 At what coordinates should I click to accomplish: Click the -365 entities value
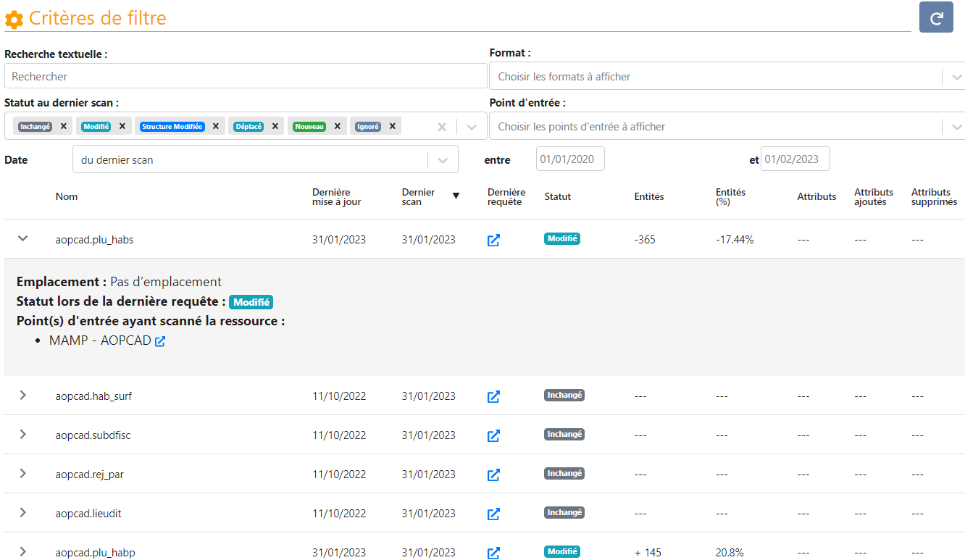[x=645, y=240]
